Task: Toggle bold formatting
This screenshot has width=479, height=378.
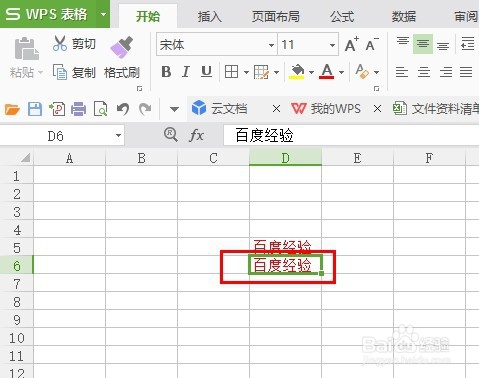Action: 166,72
